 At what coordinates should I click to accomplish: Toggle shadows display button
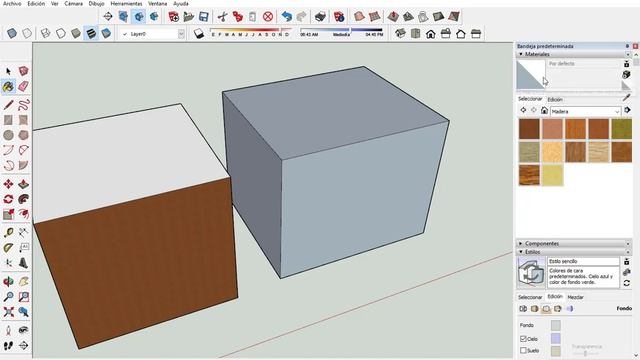click(199, 33)
